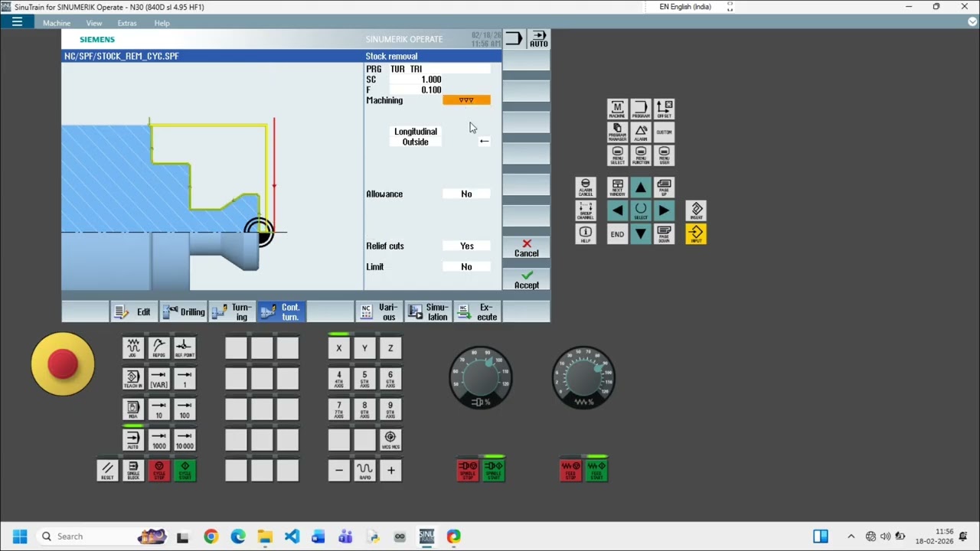The image size is (980, 551).
Task: Click the MACHINE key on the keypad
Action: click(617, 109)
